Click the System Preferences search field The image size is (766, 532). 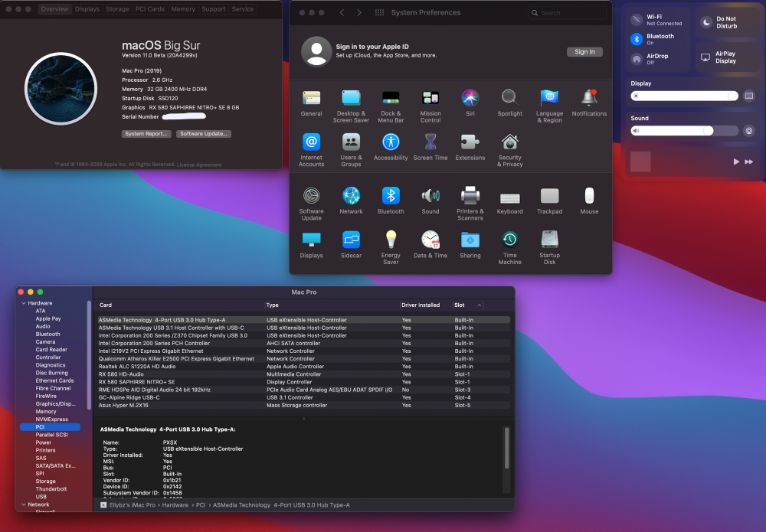[567, 13]
